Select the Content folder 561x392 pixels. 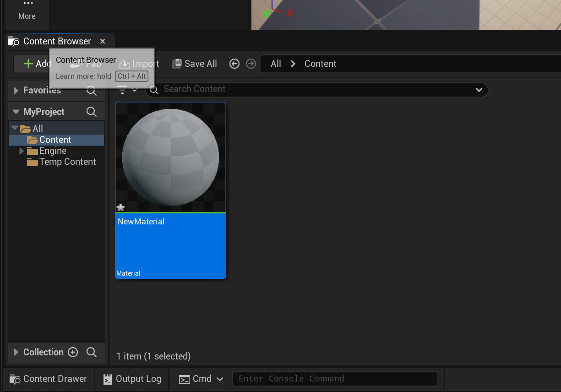pyautogui.click(x=55, y=140)
